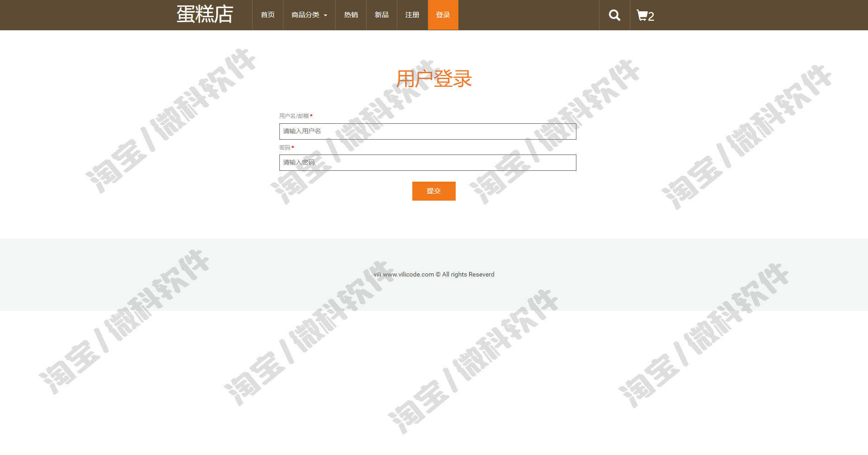The width and height of the screenshot is (868, 455).
Task: Click the orange 提交 button
Action: [x=434, y=191]
